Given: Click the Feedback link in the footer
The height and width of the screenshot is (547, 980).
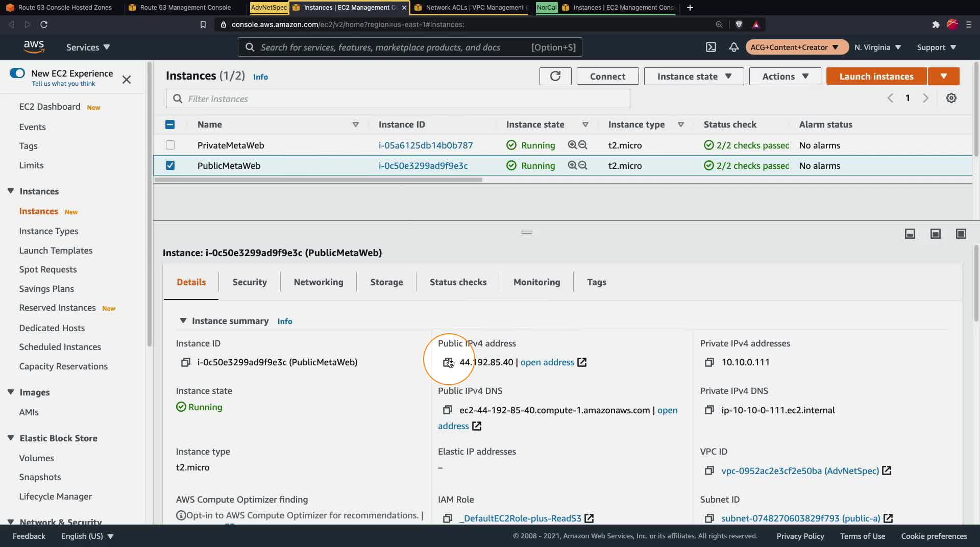Looking at the screenshot, I should 29,536.
